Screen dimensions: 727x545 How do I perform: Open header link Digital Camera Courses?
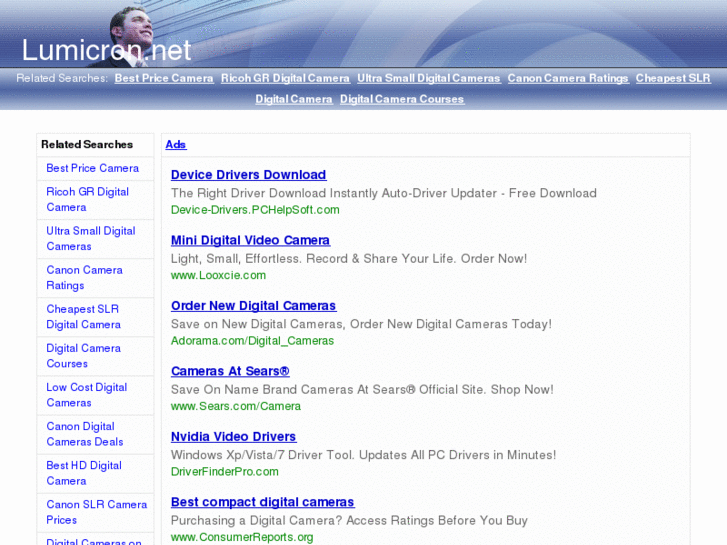402,99
